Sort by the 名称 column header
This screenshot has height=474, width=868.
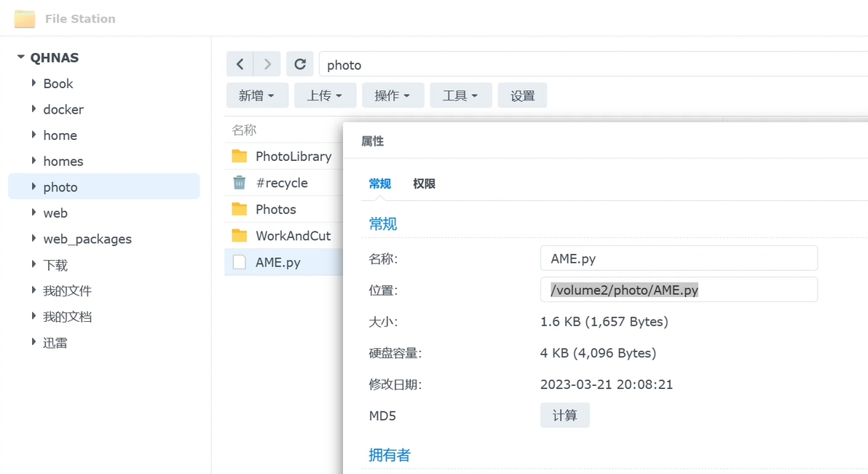[x=244, y=130]
